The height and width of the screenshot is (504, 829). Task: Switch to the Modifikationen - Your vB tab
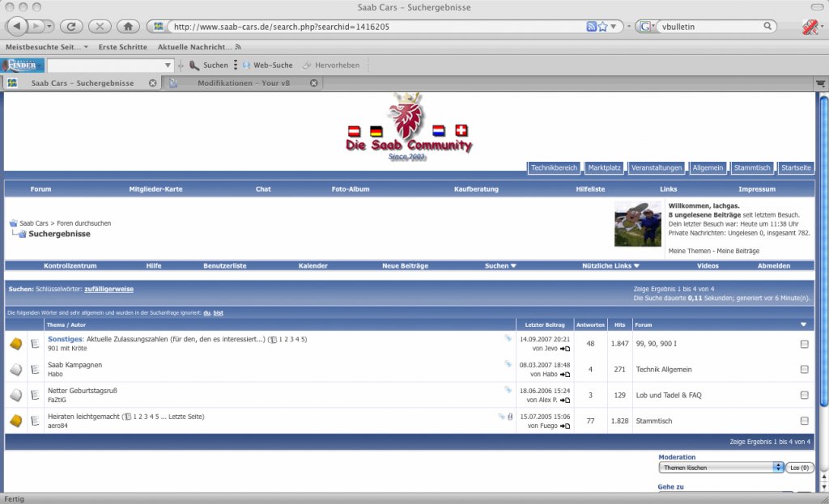pyautogui.click(x=243, y=83)
